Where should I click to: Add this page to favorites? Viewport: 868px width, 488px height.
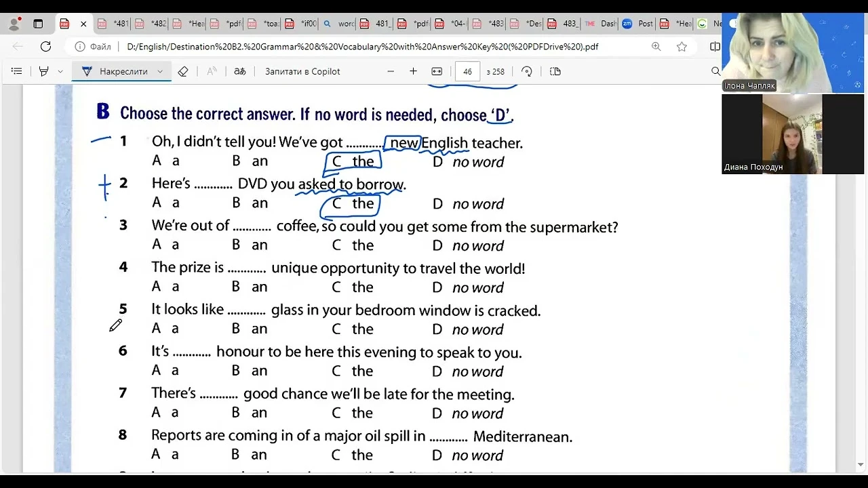click(682, 47)
